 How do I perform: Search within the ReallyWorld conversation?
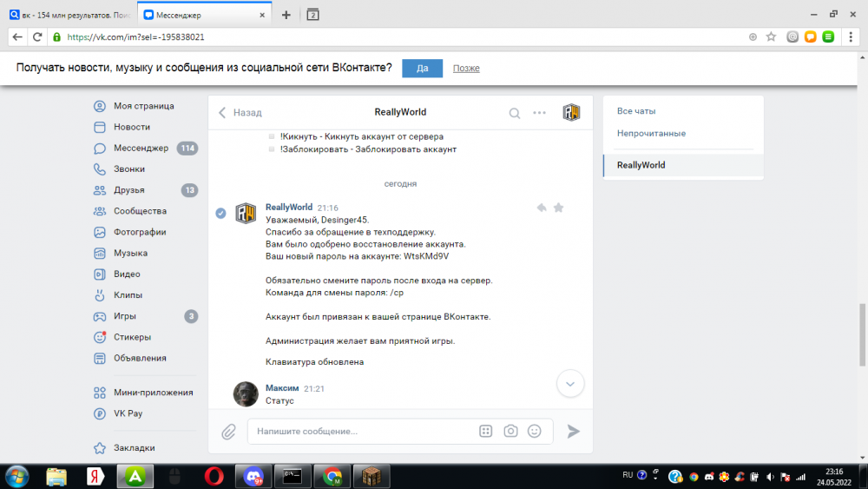click(514, 113)
